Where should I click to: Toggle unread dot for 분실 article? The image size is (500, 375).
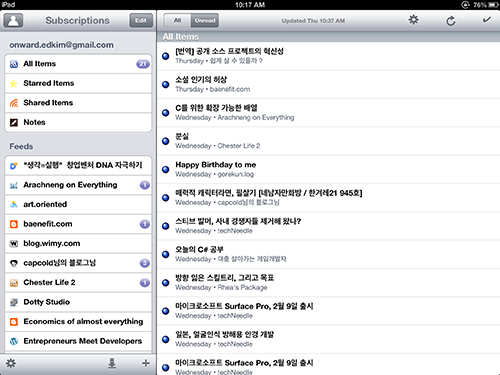pyautogui.click(x=166, y=141)
